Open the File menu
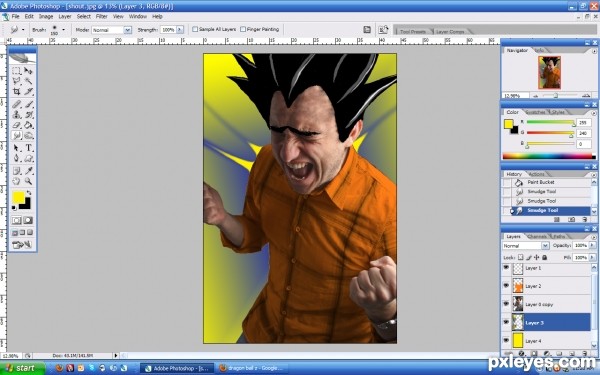Screen dimensions: 600x375 coord(15,16)
